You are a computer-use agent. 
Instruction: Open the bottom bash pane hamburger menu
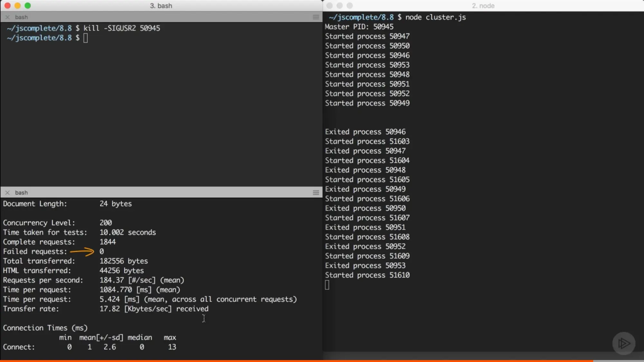(x=316, y=192)
